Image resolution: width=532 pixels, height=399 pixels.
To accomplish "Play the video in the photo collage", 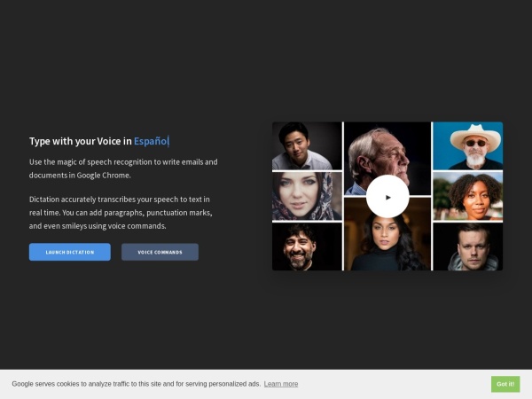I will pos(387,197).
